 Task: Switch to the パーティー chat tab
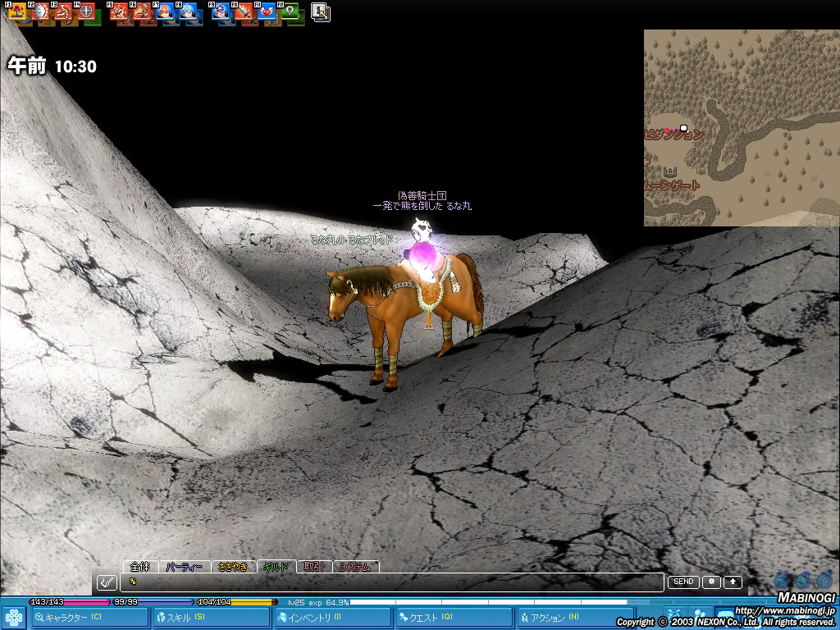pos(184,566)
